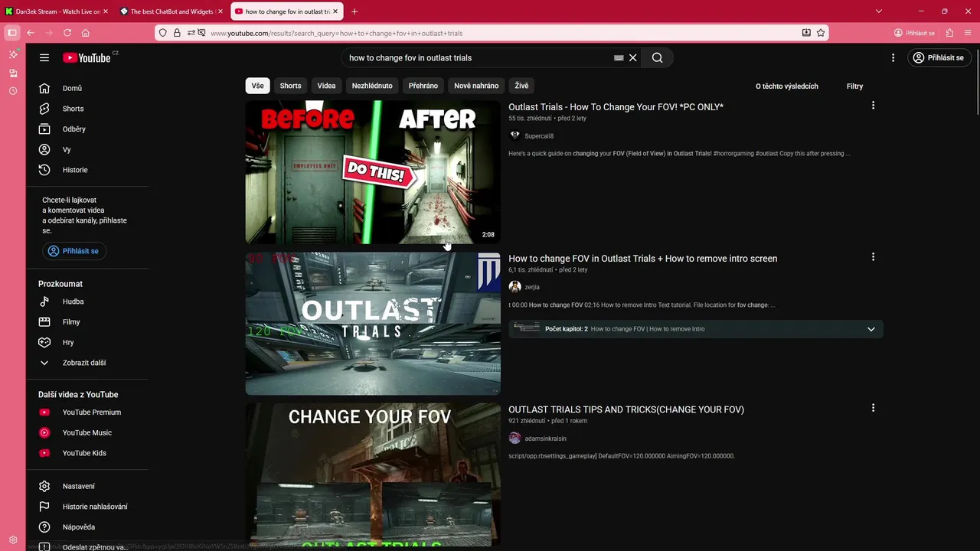The width and height of the screenshot is (980, 551).
Task: Open title 'How To Change Your FOV! *PC ONLY*'
Action: (x=616, y=107)
